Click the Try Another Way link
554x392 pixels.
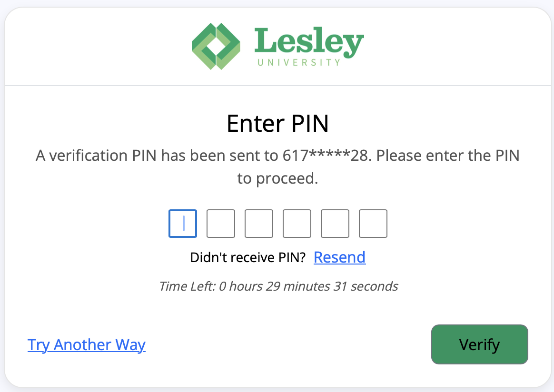point(87,344)
